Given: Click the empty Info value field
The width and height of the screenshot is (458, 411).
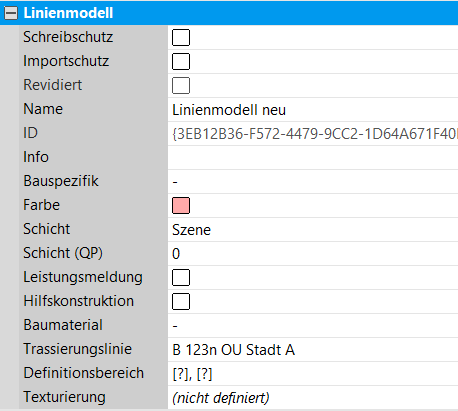Looking at the screenshot, I should (313, 158).
